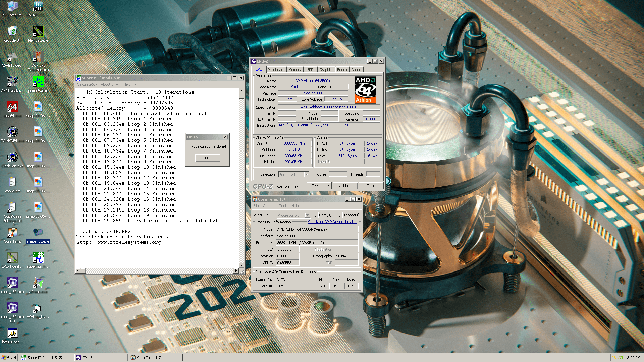
Task: Click the Validate button in CPU-Z
Action: click(345, 186)
